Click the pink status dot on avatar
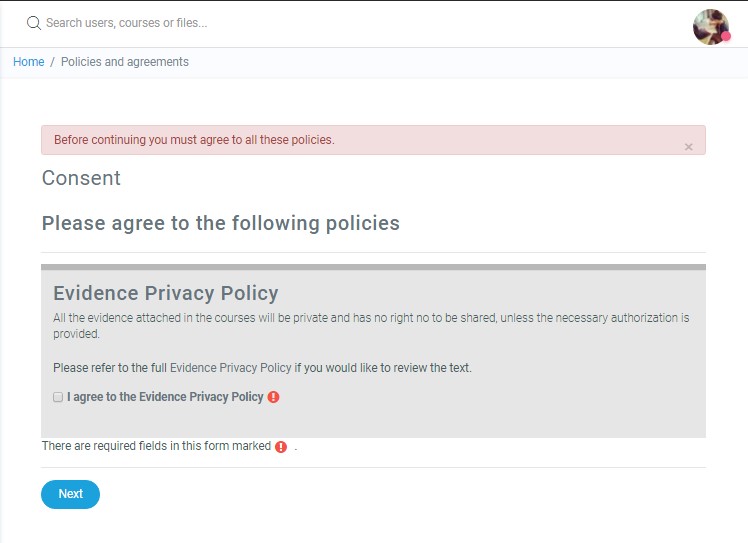Image resolution: width=748 pixels, height=543 pixels. [726, 36]
